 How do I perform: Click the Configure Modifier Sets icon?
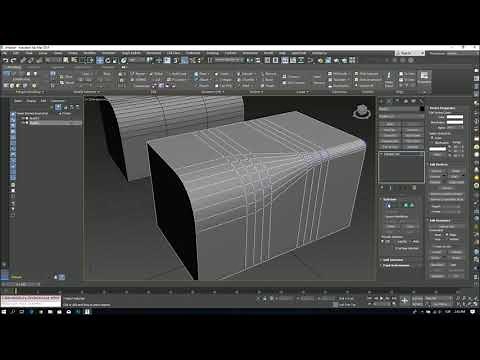click(x=414, y=188)
